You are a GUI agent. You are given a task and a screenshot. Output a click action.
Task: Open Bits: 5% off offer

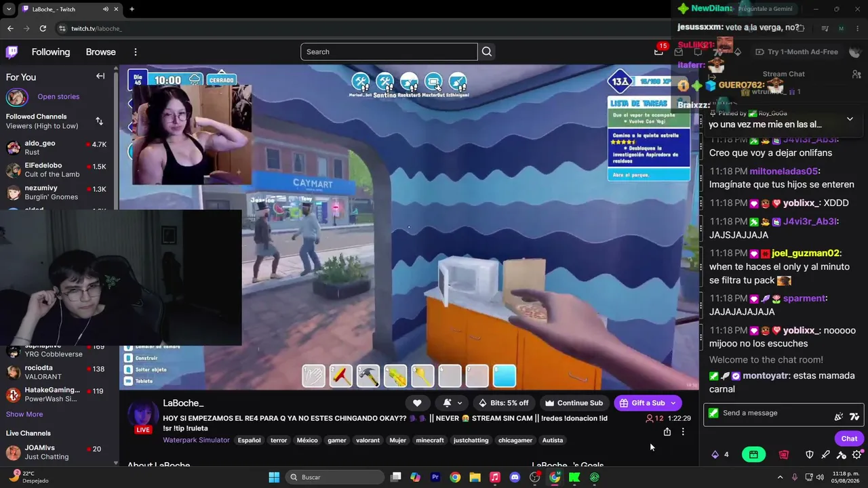pos(503,403)
